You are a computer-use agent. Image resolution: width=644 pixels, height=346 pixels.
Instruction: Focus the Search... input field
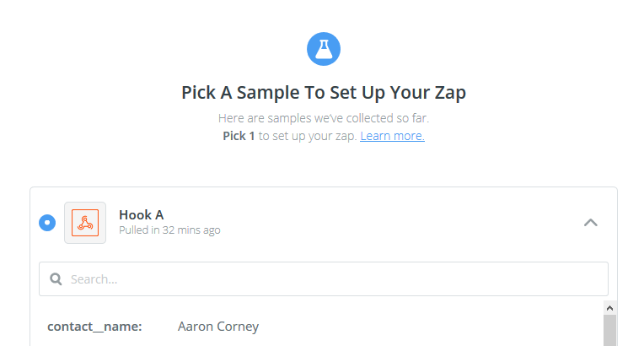324,279
